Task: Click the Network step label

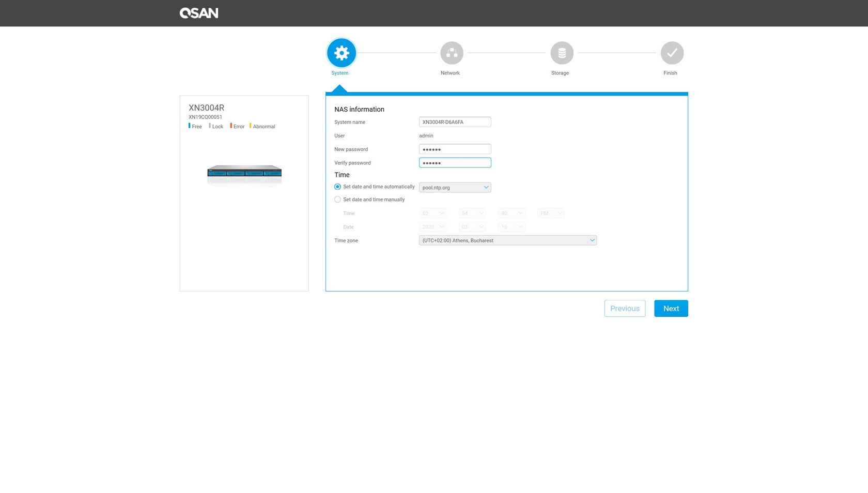Action: [x=450, y=73]
